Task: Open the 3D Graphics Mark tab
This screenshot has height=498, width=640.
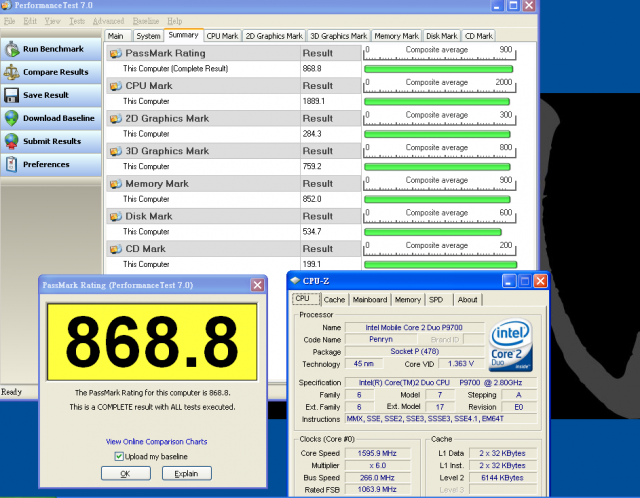Action: tap(339, 36)
